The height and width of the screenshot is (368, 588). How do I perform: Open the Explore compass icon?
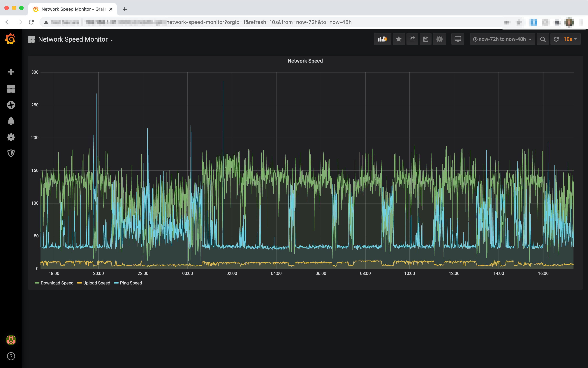(11, 105)
